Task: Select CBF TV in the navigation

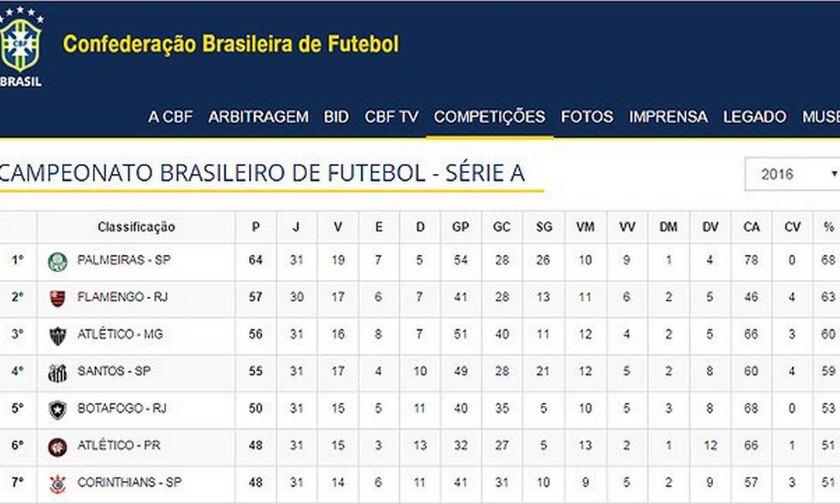Action: (x=391, y=117)
